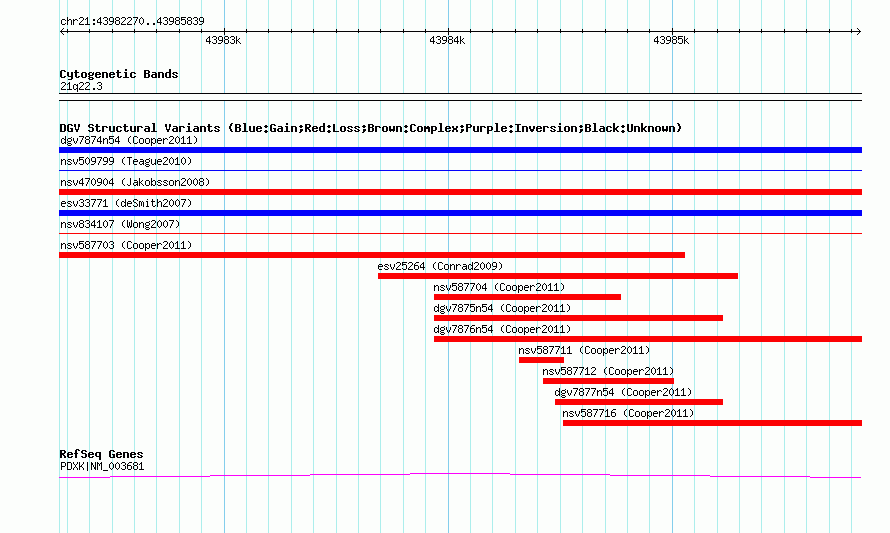Click the Cytogenetic Bands track title
This screenshot has height=533, width=890.
(x=119, y=74)
